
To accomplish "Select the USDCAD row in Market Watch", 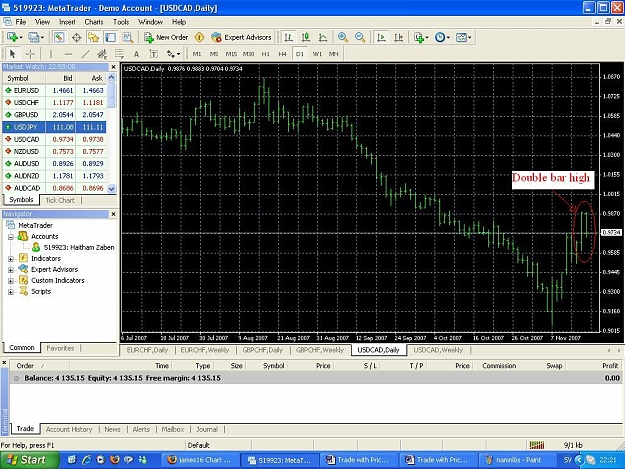I will coord(54,139).
